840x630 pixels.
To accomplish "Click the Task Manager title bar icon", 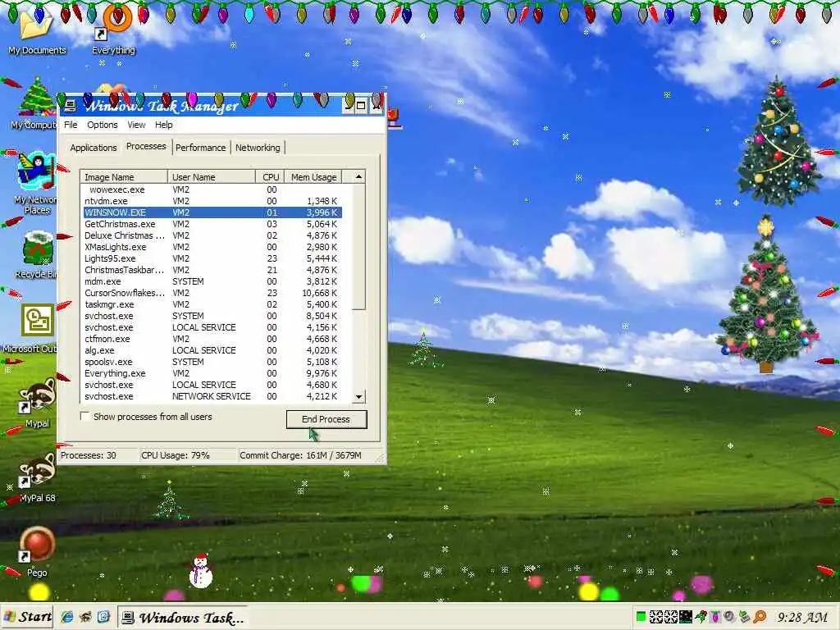I will [71, 106].
